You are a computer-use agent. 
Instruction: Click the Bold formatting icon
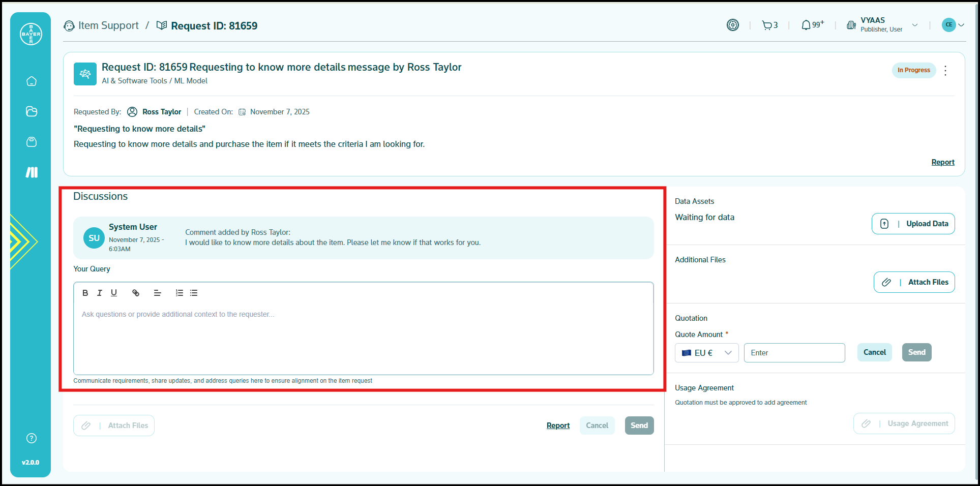[x=85, y=293]
